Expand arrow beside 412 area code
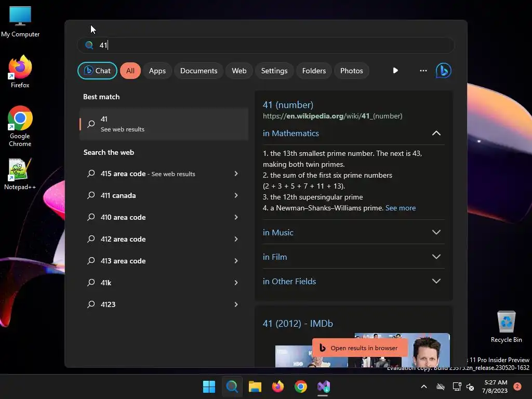 click(x=236, y=239)
